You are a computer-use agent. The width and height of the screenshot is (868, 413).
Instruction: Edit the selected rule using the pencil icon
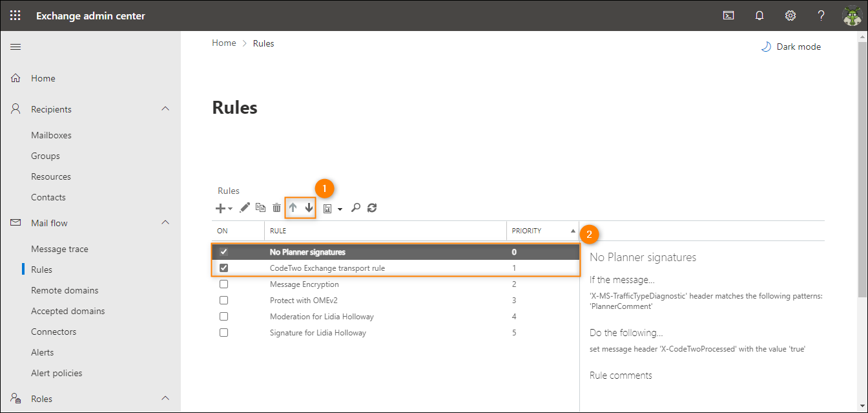244,208
